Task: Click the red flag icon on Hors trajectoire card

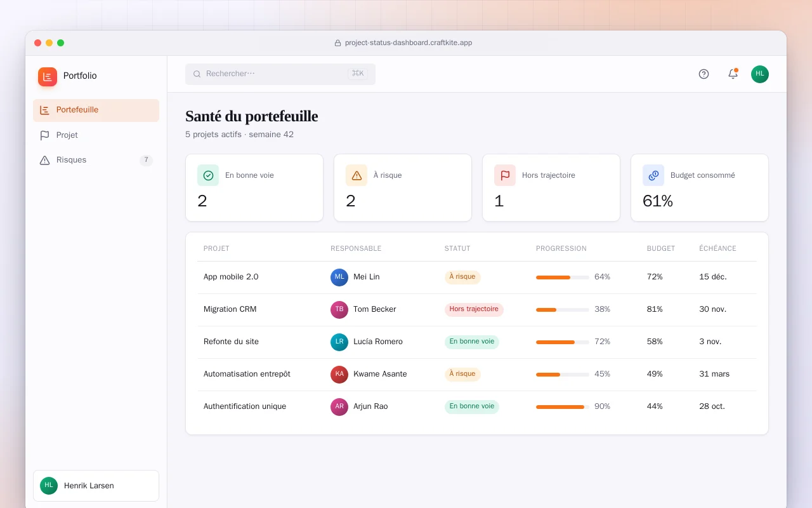Action: pos(505,175)
